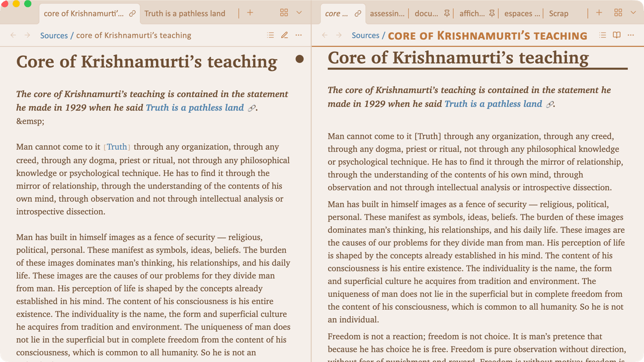Switch to the Scrap tab
644x362 pixels.
tap(558, 14)
